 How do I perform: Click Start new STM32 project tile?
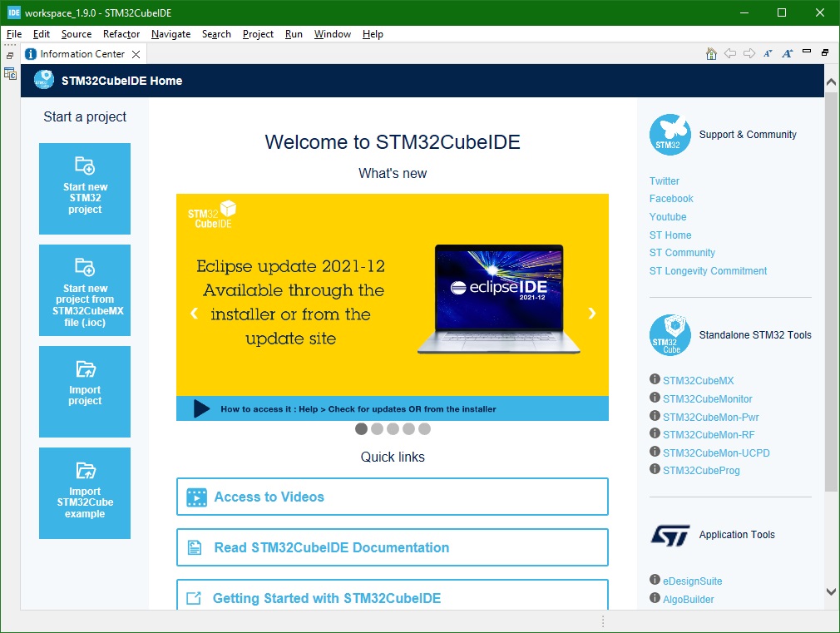pos(85,189)
